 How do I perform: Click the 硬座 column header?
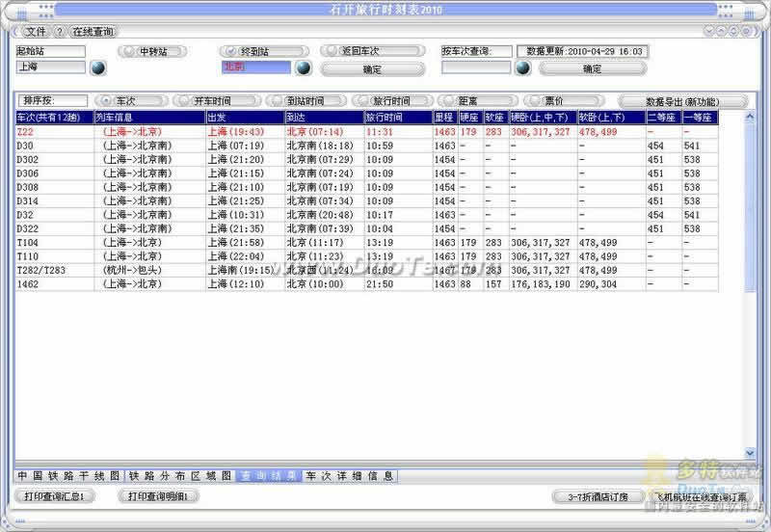click(471, 118)
